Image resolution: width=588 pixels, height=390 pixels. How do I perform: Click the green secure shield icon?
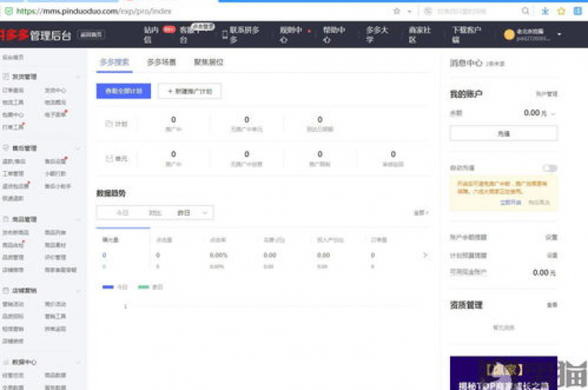click(x=9, y=11)
